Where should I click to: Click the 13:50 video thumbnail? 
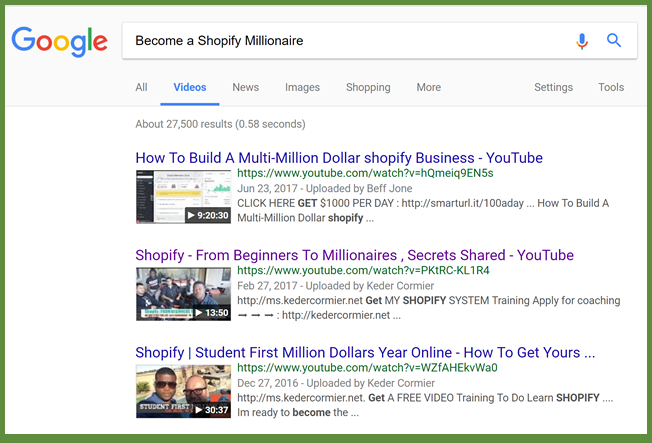(183, 294)
